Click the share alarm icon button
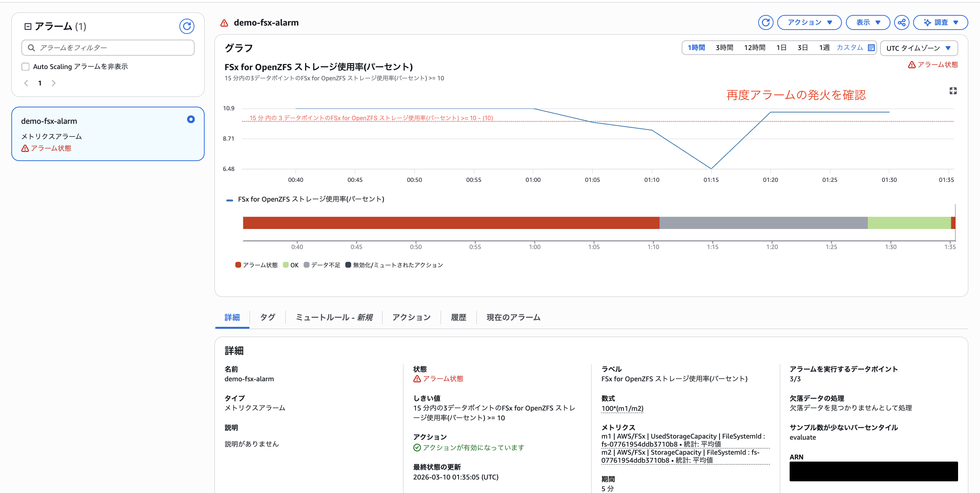 901,22
